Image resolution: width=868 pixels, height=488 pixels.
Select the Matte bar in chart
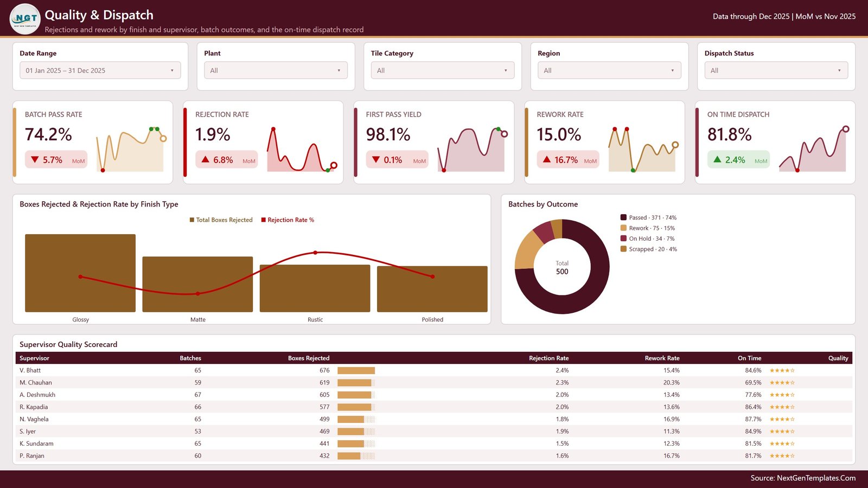click(197, 284)
